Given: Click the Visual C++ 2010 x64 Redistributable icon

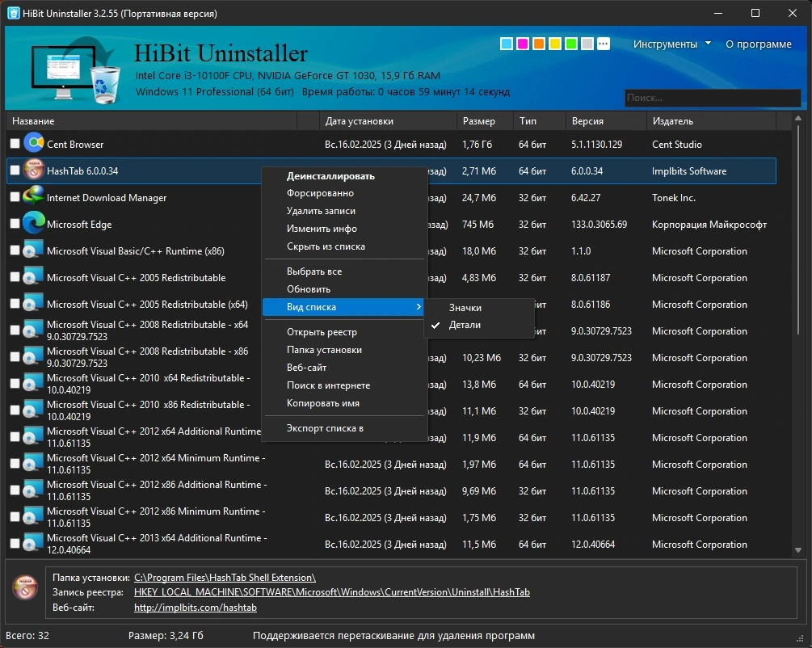Looking at the screenshot, I should tap(34, 383).
